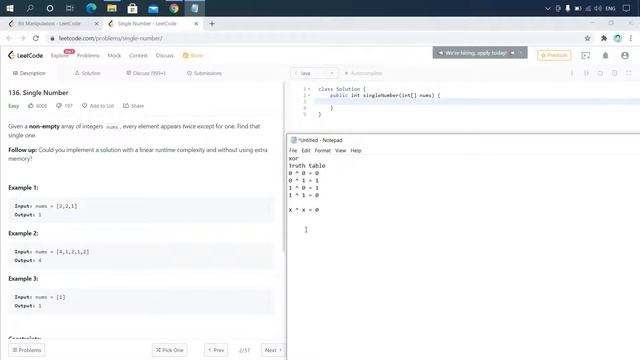The height and width of the screenshot is (360, 640).
Task: Toggle full screen in code editor toolbar
Action: coord(629,73)
